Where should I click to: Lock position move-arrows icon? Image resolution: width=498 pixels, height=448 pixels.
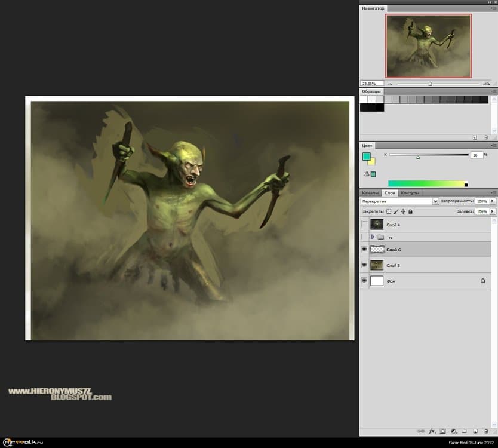(x=403, y=211)
